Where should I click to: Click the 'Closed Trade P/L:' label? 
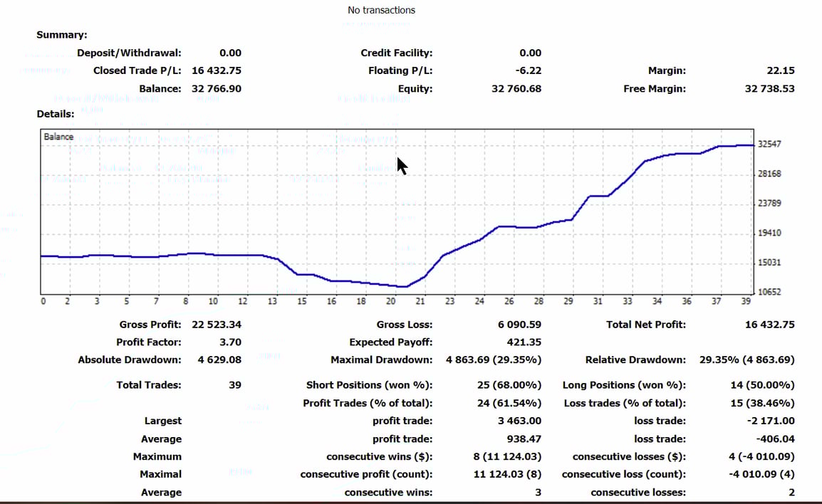pyautogui.click(x=137, y=70)
